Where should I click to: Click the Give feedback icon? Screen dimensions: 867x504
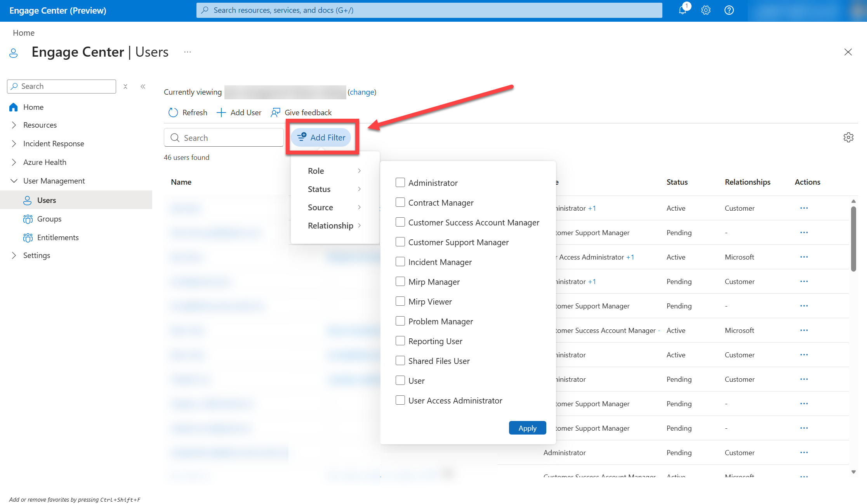275,113
